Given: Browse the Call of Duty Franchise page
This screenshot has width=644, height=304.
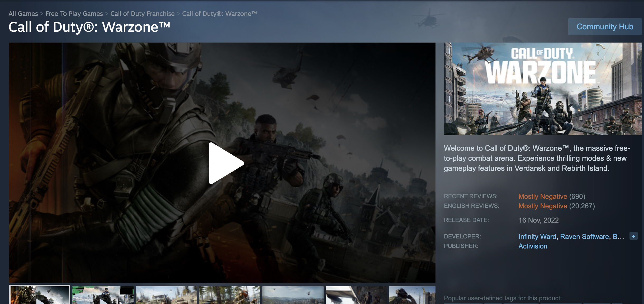Looking at the screenshot, I should click(142, 13).
